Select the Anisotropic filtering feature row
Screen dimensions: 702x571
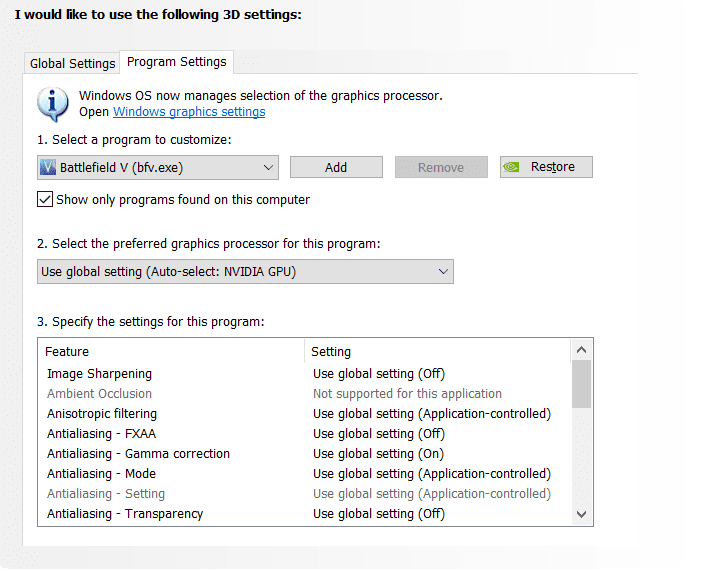click(x=304, y=413)
